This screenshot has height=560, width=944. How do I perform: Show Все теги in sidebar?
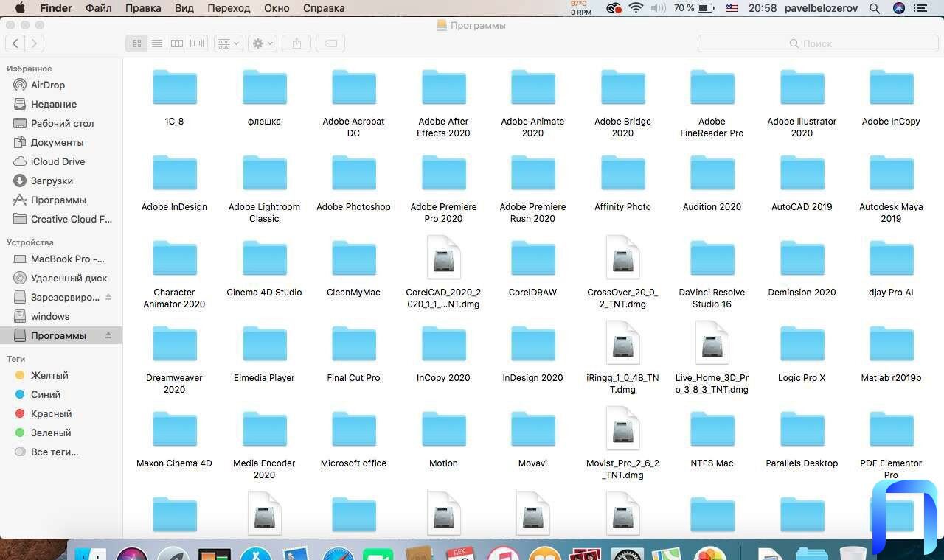pos(61,452)
